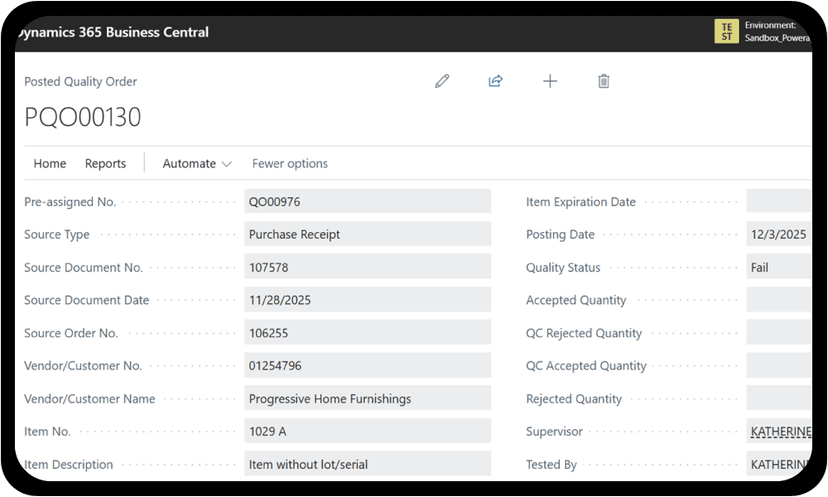The image size is (828, 497).
Task: Expand the Automate dropdown menu
Action: click(x=197, y=163)
